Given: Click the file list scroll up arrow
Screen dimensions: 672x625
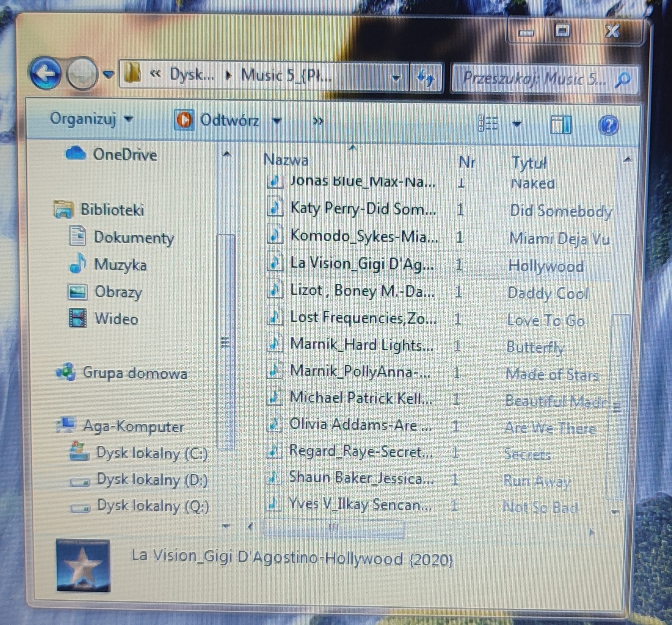Looking at the screenshot, I should click(627, 159).
